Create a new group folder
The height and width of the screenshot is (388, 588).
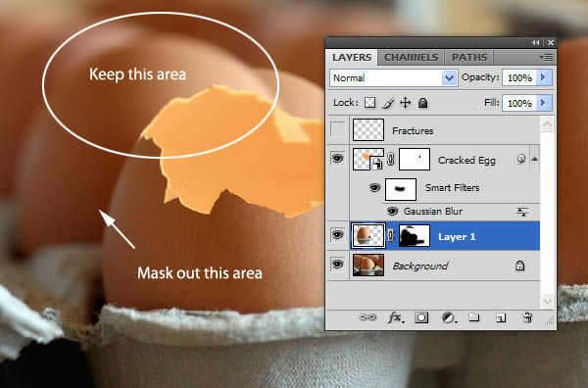pyautogui.click(x=474, y=317)
